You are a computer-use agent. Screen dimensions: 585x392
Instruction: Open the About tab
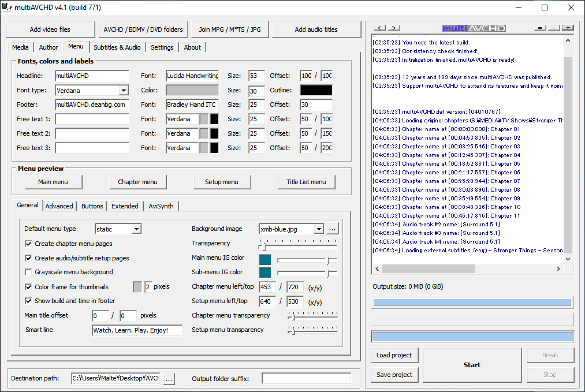[192, 47]
